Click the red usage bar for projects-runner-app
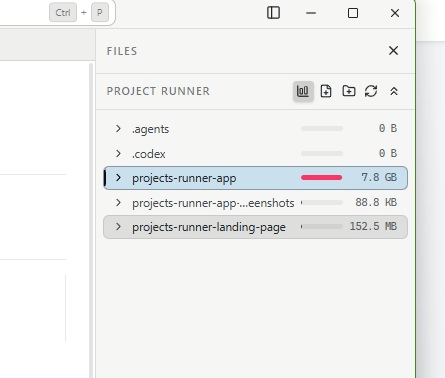This screenshot has width=445, height=378. coord(322,178)
